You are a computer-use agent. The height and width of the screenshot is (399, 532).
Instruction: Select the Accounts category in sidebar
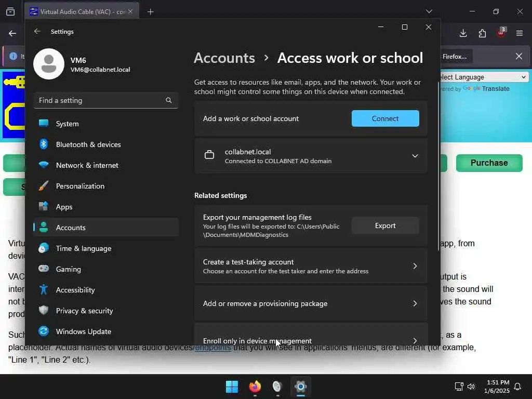(106, 228)
